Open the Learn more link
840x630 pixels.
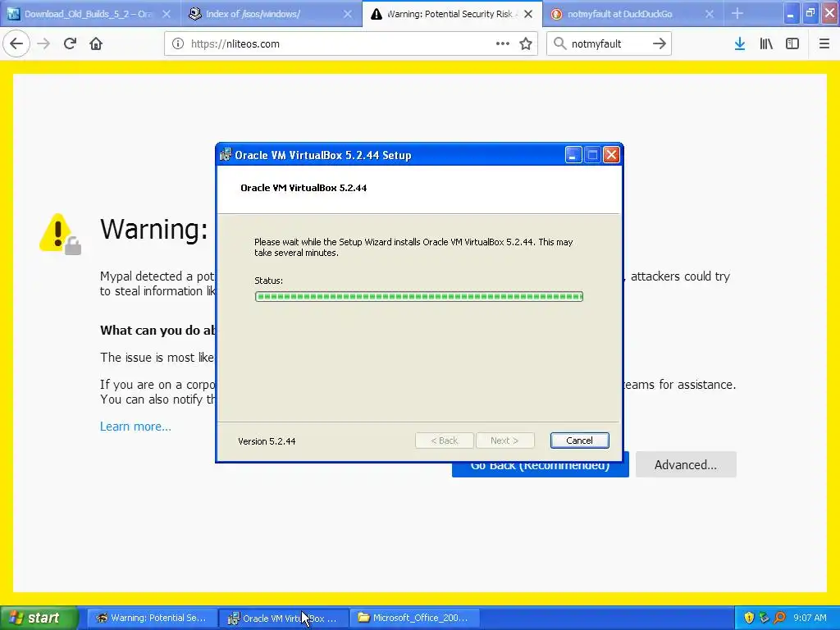click(x=135, y=427)
